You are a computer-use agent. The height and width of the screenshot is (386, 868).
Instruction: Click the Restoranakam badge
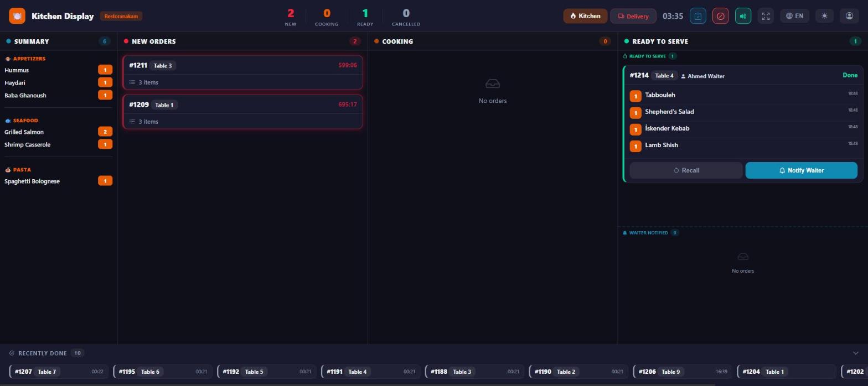click(121, 16)
